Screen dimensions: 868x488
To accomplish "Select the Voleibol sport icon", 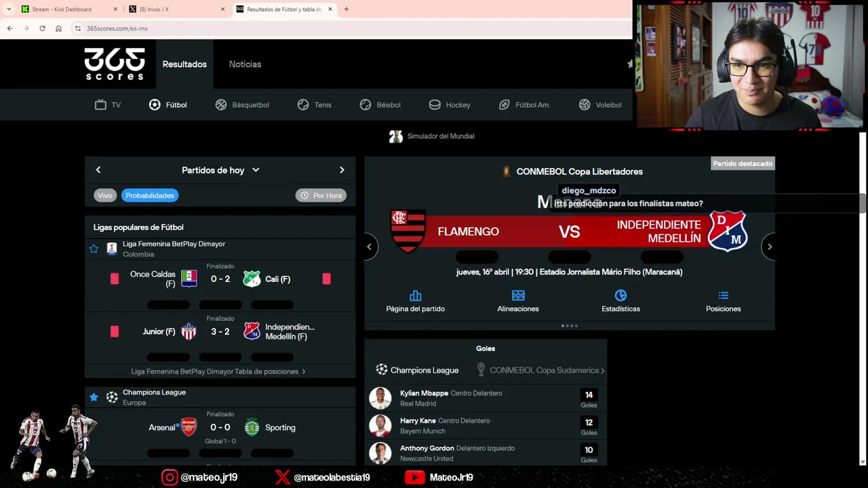I will click(x=585, y=104).
